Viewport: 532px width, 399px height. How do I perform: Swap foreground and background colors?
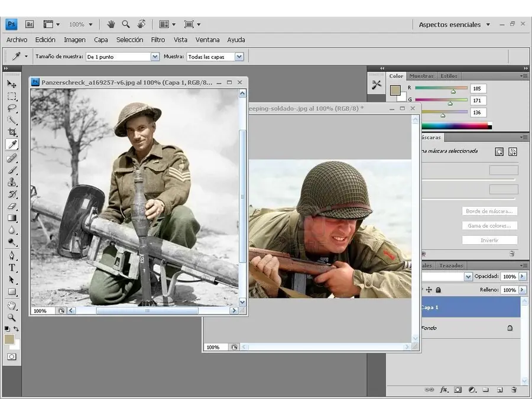coord(17,329)
